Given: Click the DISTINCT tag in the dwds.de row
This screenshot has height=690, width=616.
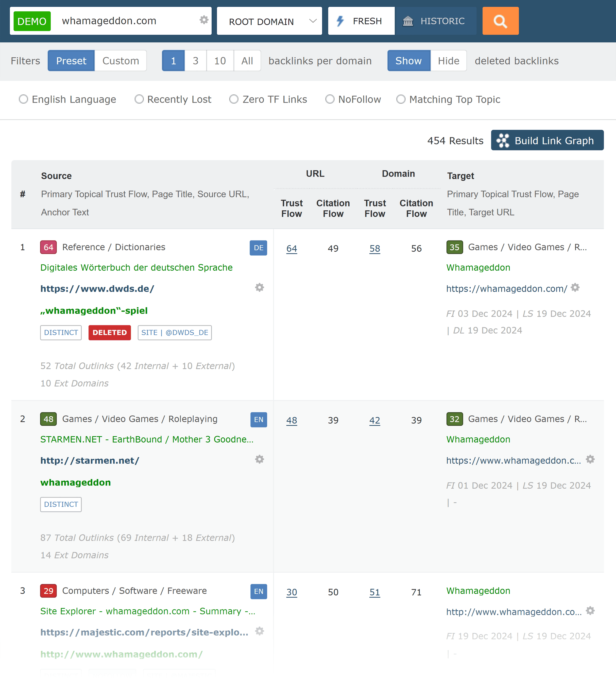Looking at the screenshot, I should (61, 332).
